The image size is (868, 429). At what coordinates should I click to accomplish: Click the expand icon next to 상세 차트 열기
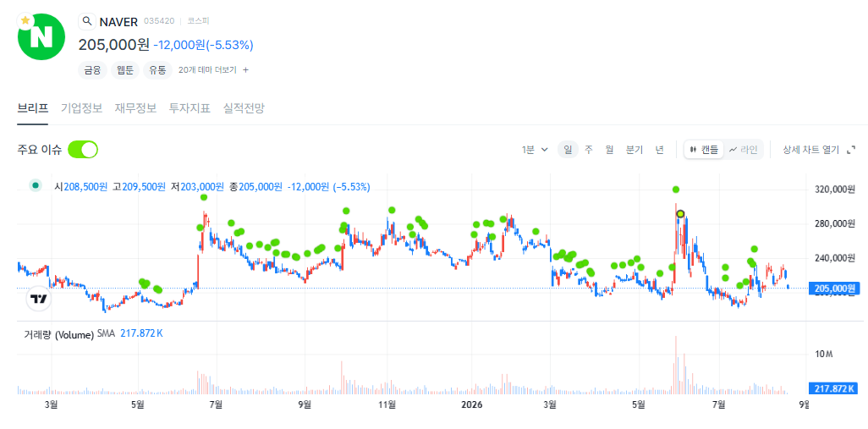click(x=851, y=150)
